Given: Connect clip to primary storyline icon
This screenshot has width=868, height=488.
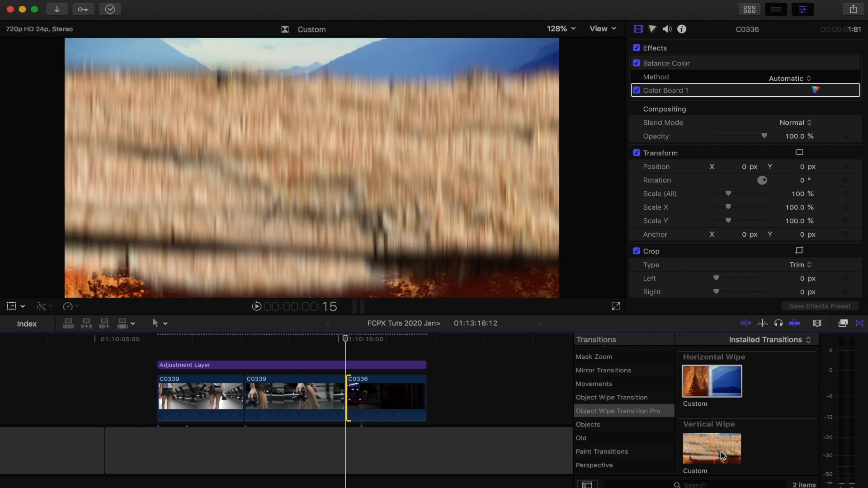Looking at the screenshot, I should [x=68, y=324].
